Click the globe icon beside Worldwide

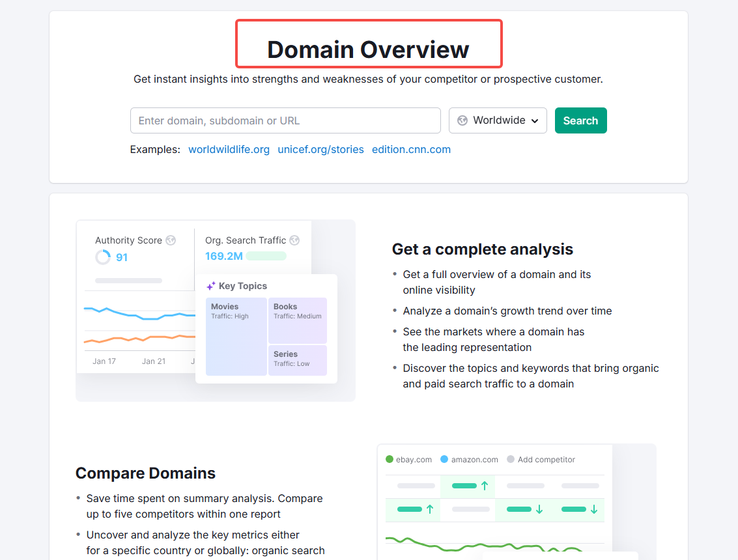[462, 120]
